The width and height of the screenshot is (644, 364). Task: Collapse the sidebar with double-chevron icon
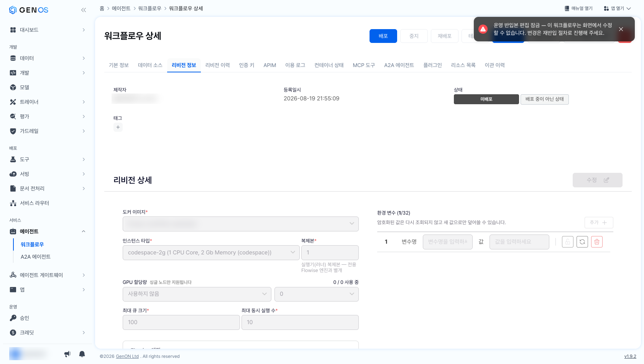point(84,10)
